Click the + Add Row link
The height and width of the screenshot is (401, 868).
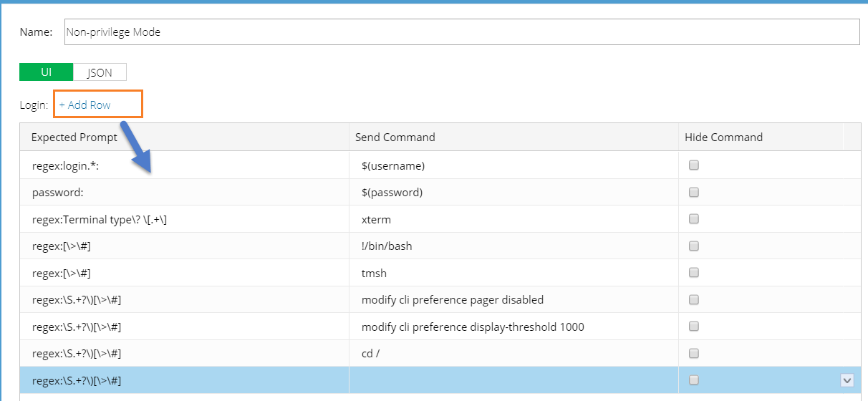(x=85, y=105)
